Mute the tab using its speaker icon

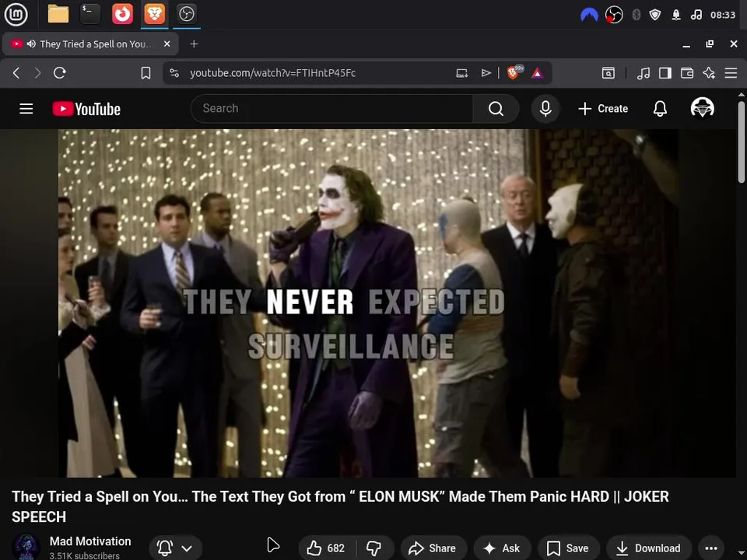pos(31,44)
